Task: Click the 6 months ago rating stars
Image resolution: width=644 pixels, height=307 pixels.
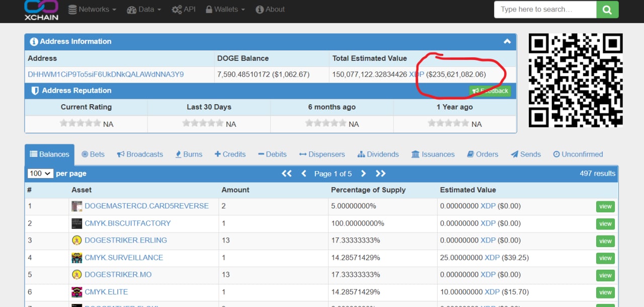Action: tap(326, 123)
